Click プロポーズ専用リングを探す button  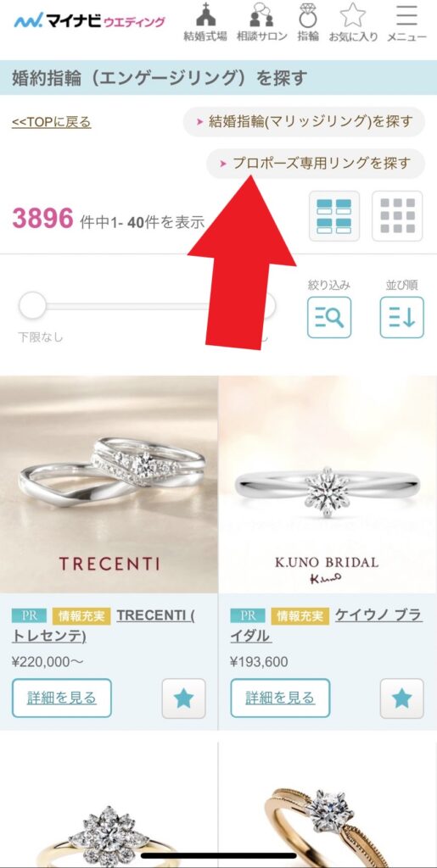click(316, 164)
